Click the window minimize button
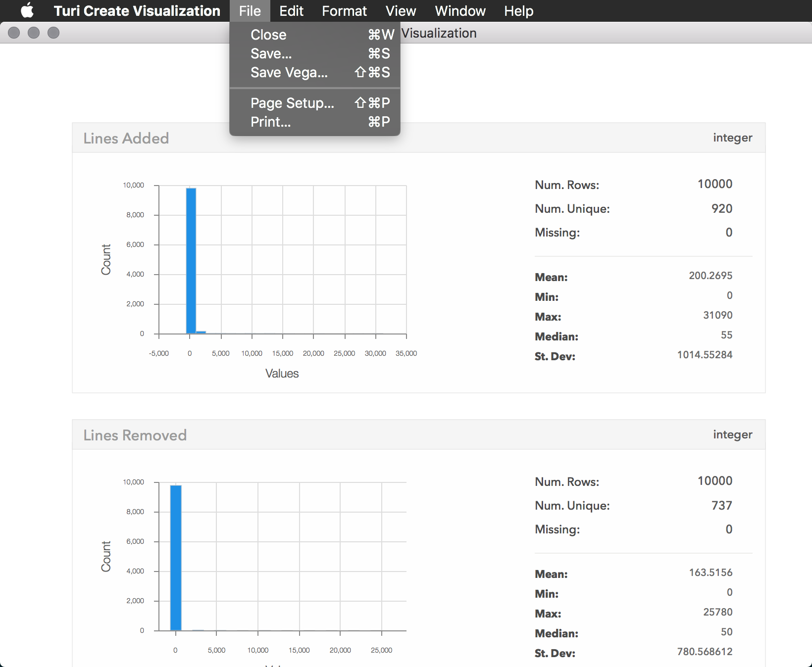Image resolution: width=812 pixels, height=667 pixels. 34,33
